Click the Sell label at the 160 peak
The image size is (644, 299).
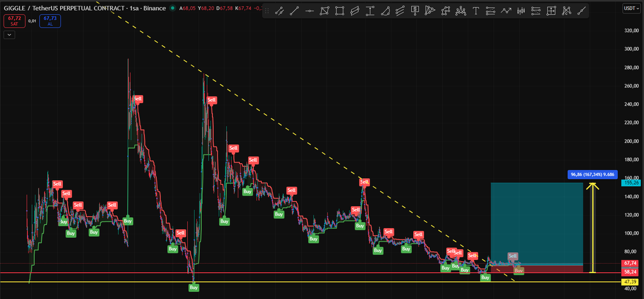(x=364, y=182)
